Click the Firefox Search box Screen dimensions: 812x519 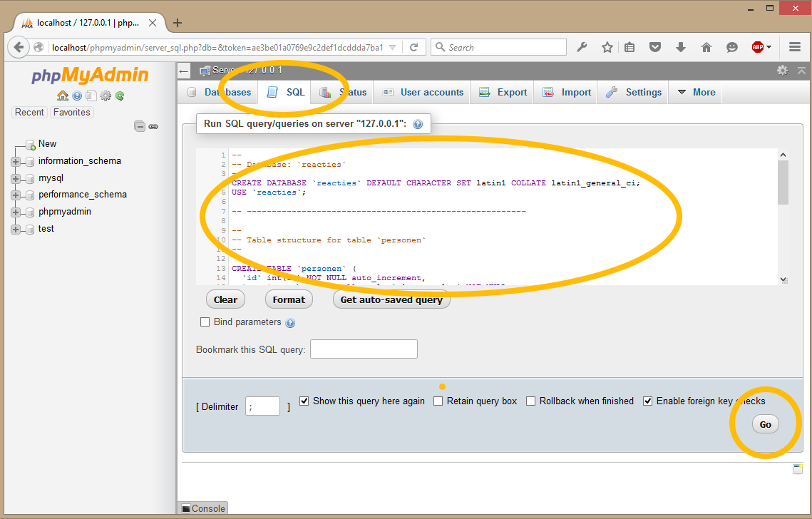tap(499, 47)
